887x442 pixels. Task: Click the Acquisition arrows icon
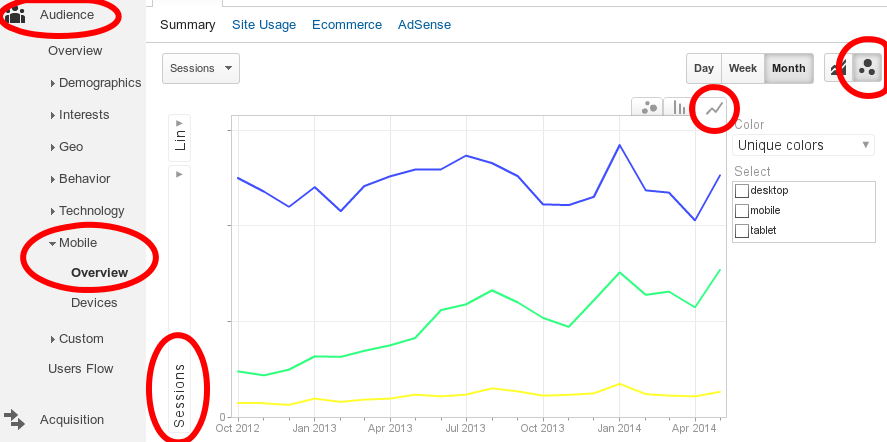[x=14, y=419]
